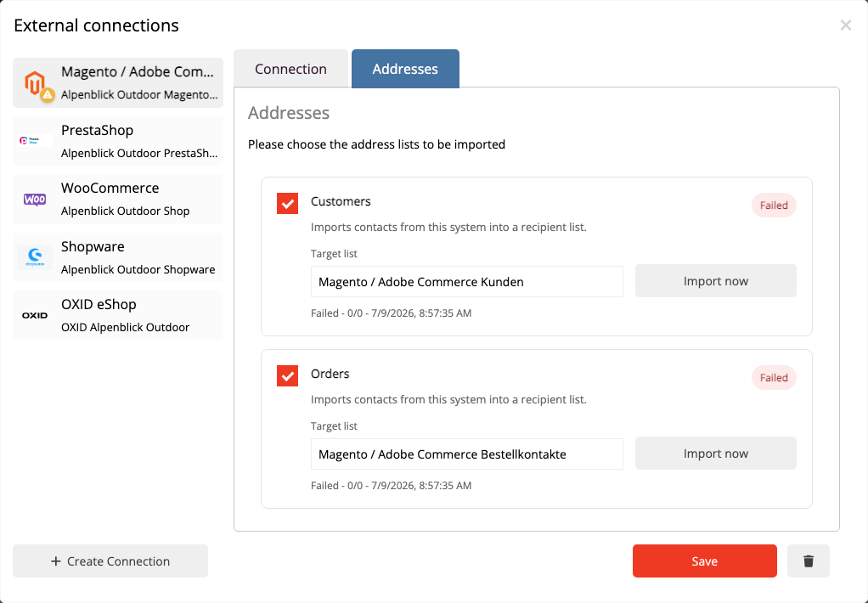Viewport: 868px width, 603px height.
Task: Click the 'Alpenblick Outdoor Shop' subtitle
Action: point(125,211)
